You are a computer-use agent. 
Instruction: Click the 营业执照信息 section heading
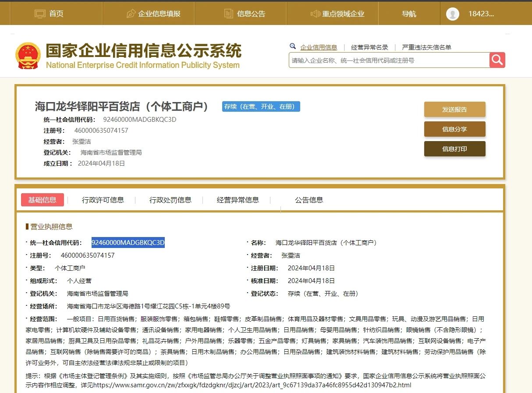click(51, 227)
